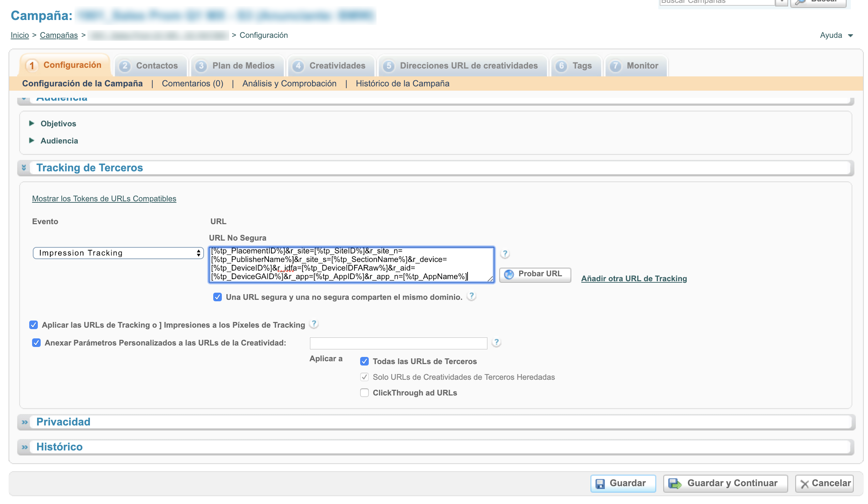Screen dimensions: 868x504
Task: Go to Inicio breadcrumb link
Action: [20, 35]
